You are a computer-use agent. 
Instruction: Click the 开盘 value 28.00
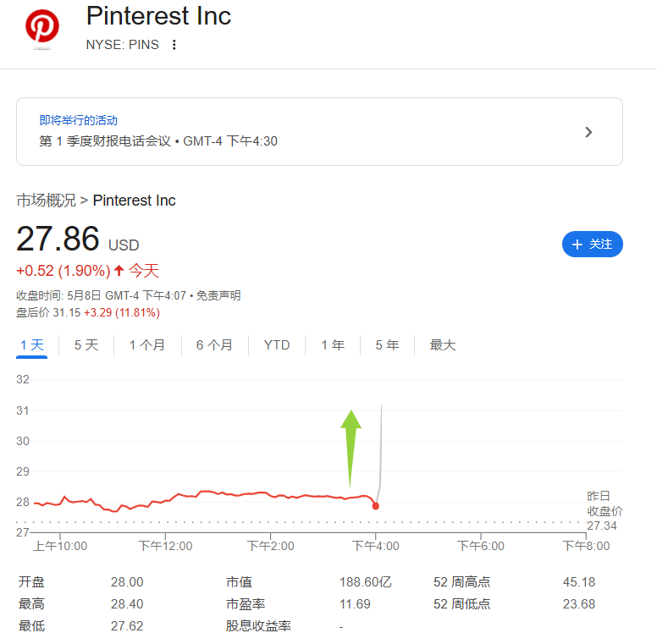pyautogui.click(x=127, y=582)
